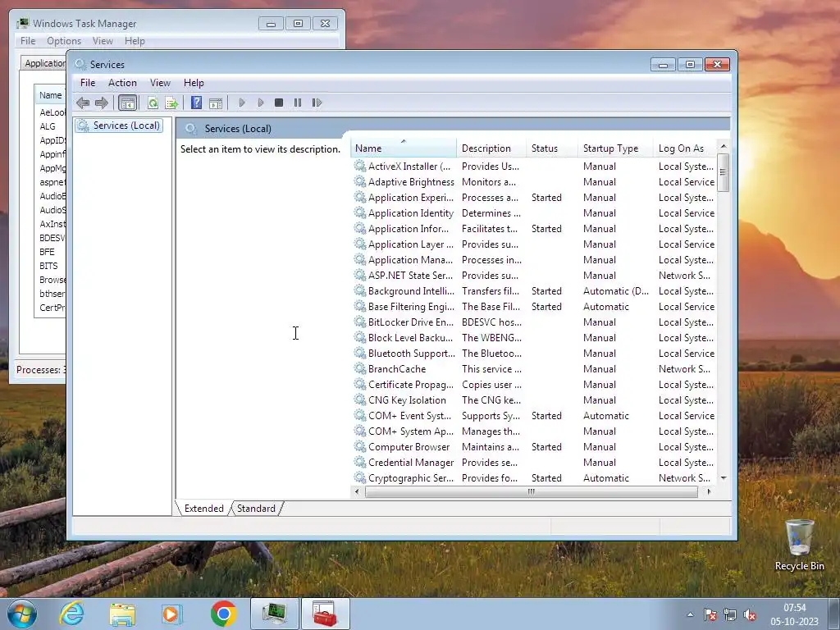Select BITS entry in Task Manager list

pyautogui.click(x=48, y=266)
